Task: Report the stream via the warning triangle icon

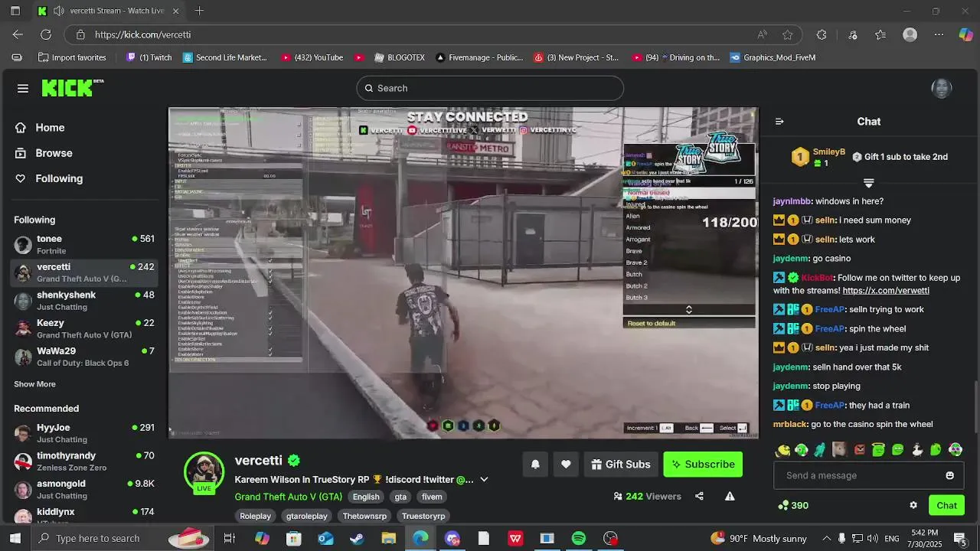Action: 730,497
